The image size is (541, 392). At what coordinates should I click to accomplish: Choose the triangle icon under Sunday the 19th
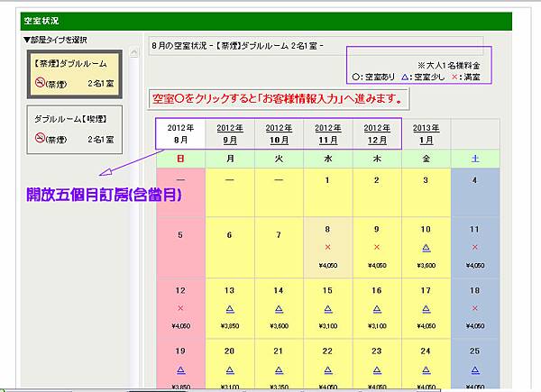[181, 370]
